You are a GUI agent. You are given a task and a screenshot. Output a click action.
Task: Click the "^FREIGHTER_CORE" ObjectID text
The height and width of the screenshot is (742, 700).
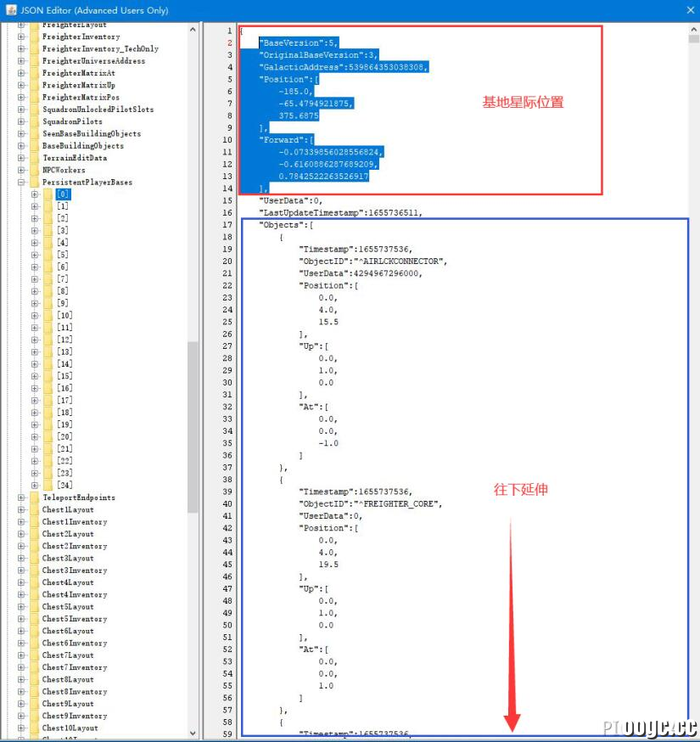pyautogui.click(x=398, y=504)
